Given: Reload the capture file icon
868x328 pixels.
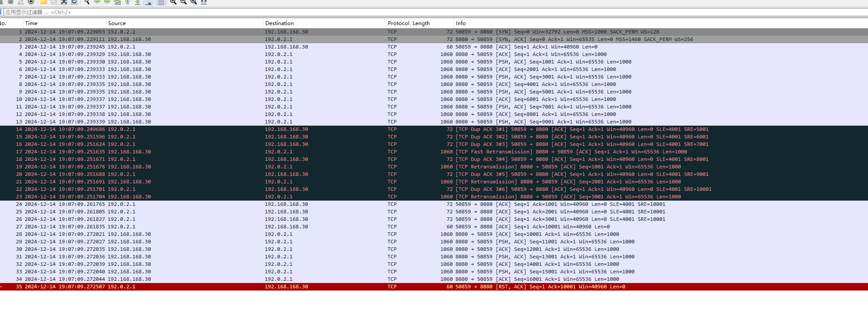Looking at the screenshot, I should pos(74,2).
